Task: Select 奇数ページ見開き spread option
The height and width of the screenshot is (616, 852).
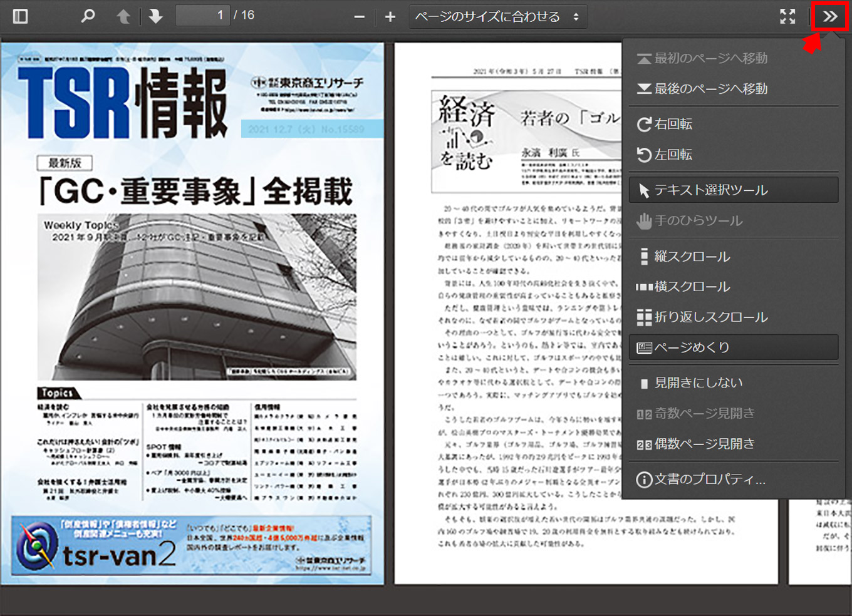Action: click(734, 413)
